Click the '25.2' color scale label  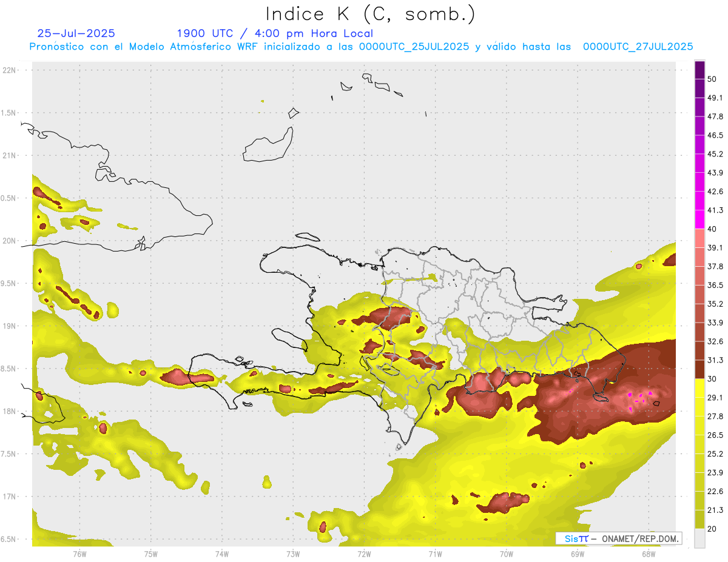[715, 454]
